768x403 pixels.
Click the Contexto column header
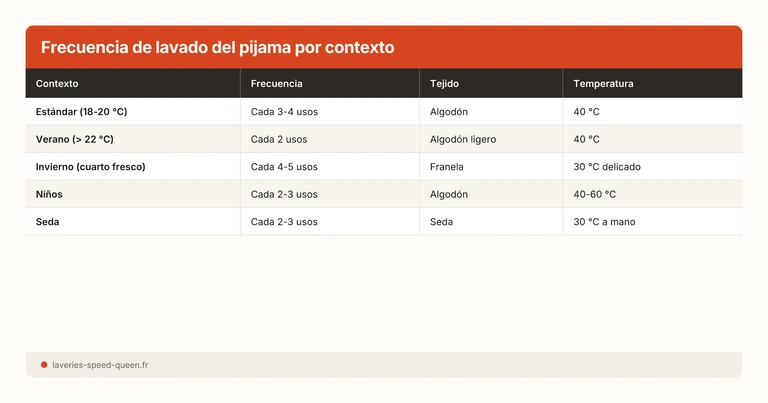pos(57,84)
